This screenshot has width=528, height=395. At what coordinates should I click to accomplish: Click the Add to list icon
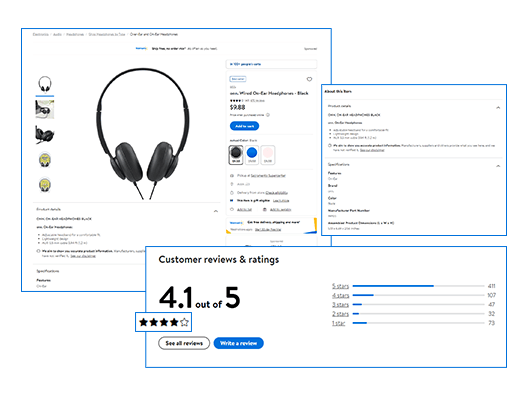point(232,209)
